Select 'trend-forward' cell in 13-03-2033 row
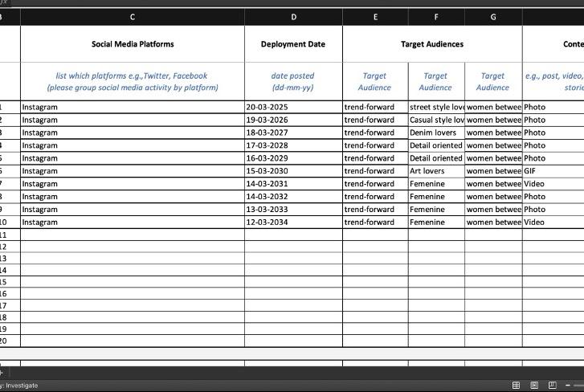This screenshot has height=392, width=584. pyautogui.click(x=375, y=209)
